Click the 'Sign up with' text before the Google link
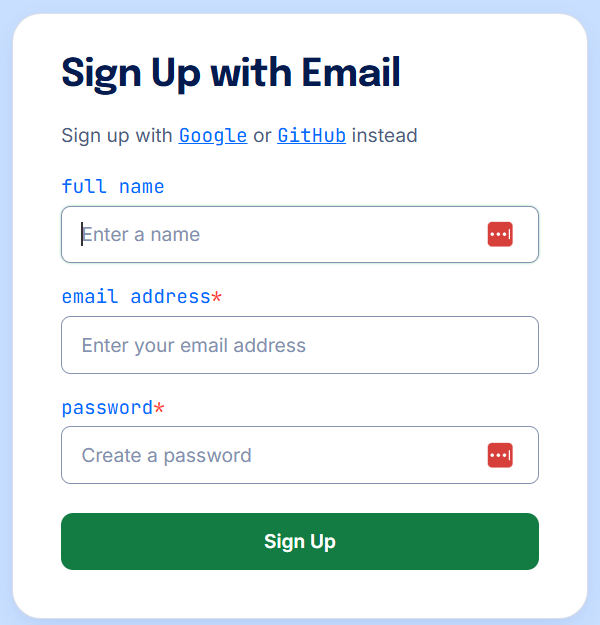Viewport: 600px width, 625px height. pyautogui.click(x=116, y=136)
